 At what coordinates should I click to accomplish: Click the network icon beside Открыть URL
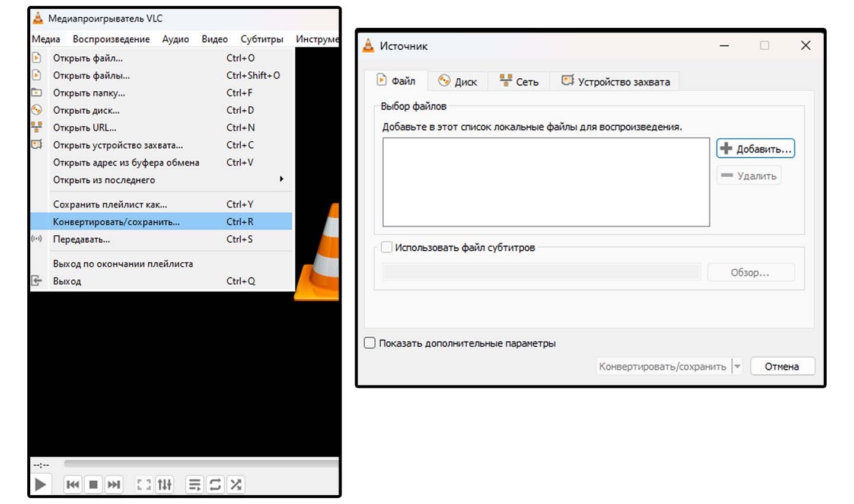point(37,127)
